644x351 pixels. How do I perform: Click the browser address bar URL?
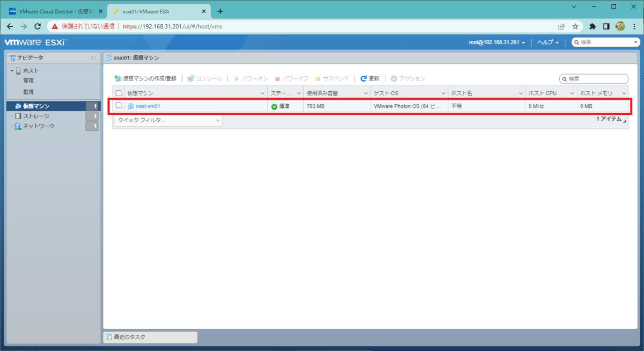point(173,26)
